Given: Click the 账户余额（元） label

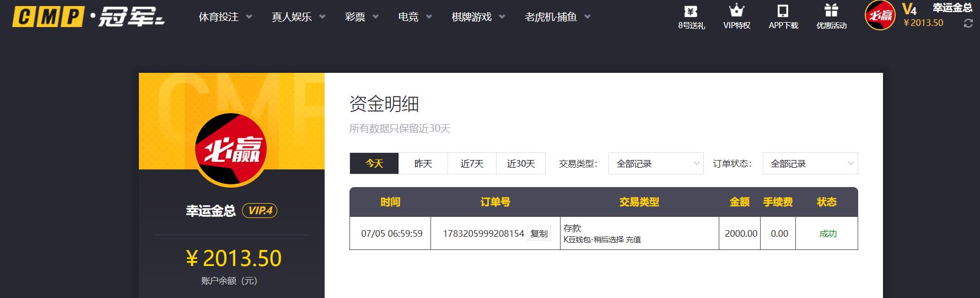Looking at the screenshot, I should click(x=229, y=281).
